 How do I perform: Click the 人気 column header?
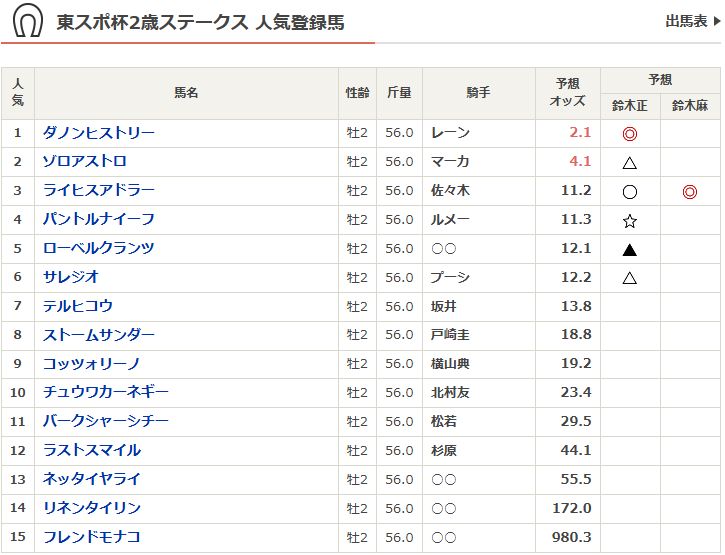(x=18, y=93)
